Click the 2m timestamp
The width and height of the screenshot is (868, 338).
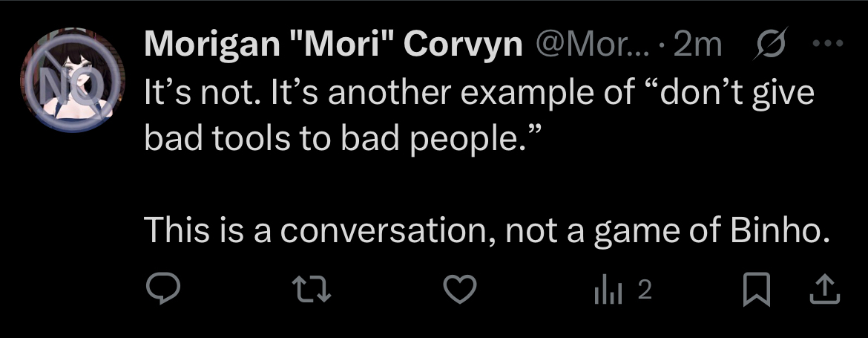697,46
